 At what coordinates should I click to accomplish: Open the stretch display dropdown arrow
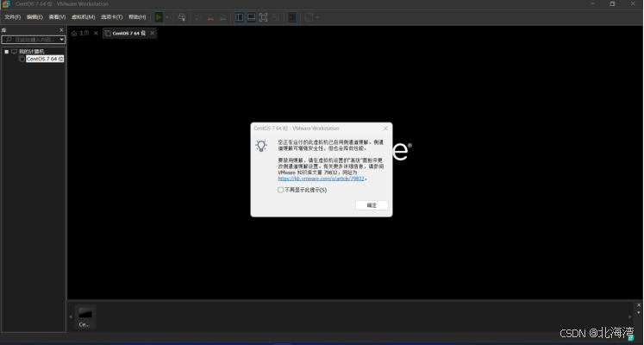tap(317, 17)
